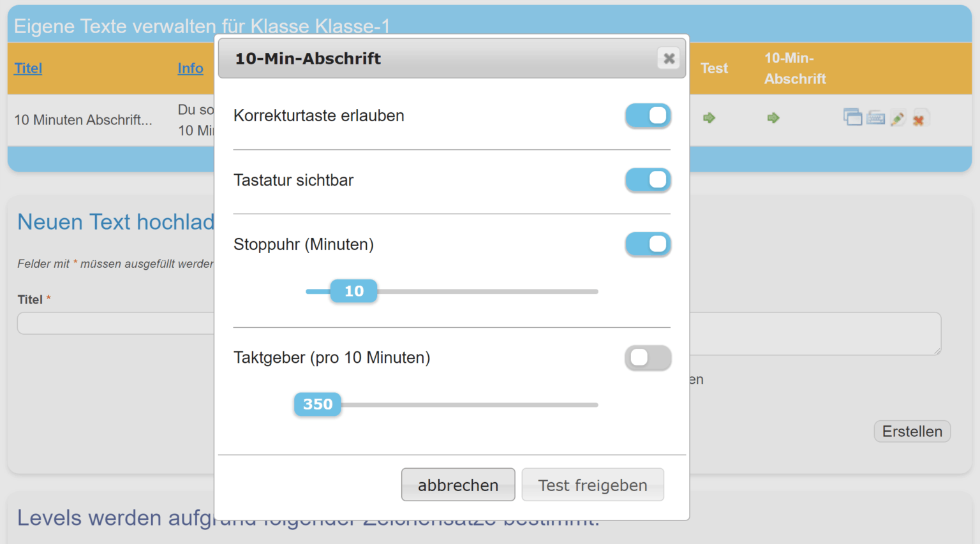Screen dimensions: 980x544
Task: Click Test freigeben button
Action: point(593,485)
